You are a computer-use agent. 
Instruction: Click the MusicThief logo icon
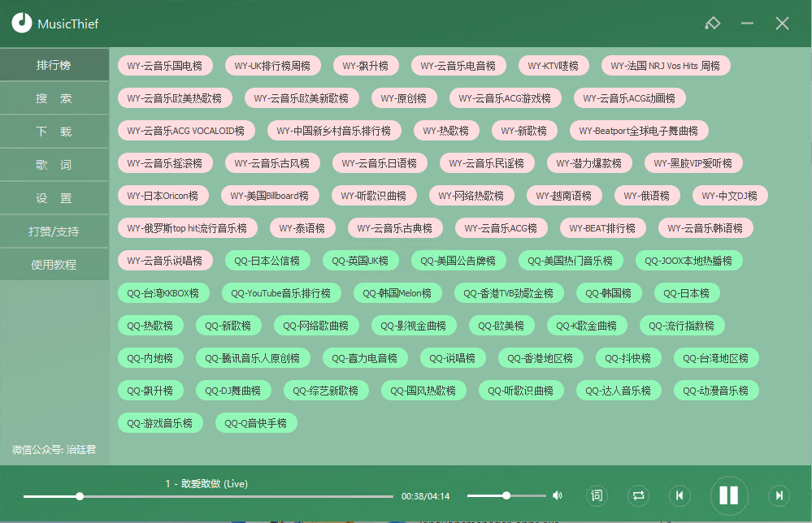tap(22, 23)
